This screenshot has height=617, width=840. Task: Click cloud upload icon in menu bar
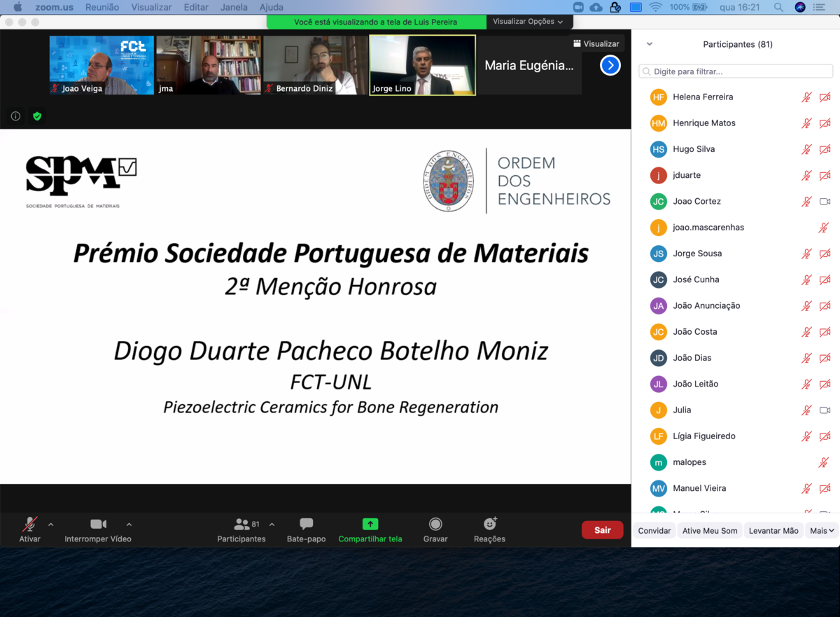coord(596,7)
